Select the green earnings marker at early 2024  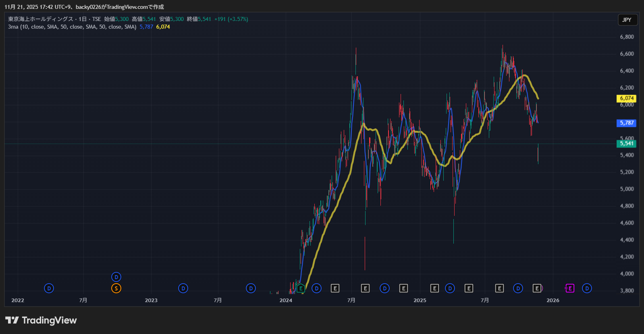click(301, 288)
